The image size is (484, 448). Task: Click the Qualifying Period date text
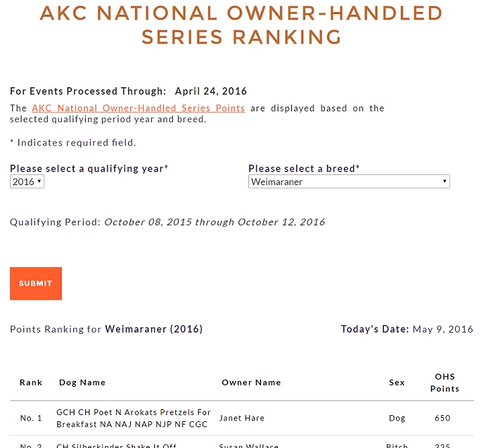pyautogui.click(x=215, y=222)
